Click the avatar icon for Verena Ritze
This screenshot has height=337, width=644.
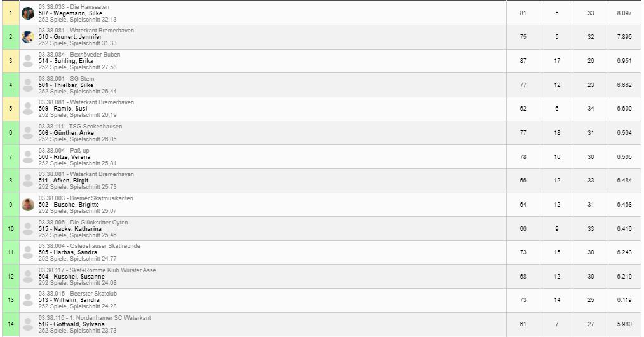click(28, 157)
